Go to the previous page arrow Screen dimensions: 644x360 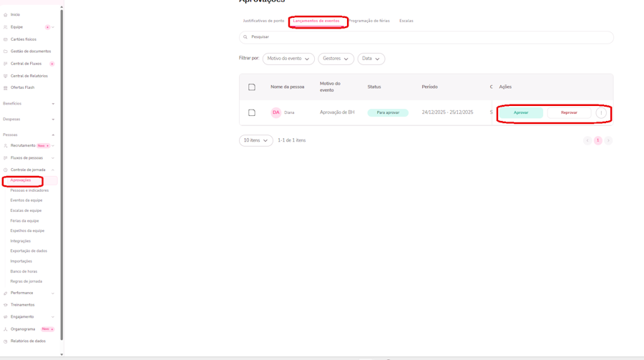pos(587,140)
